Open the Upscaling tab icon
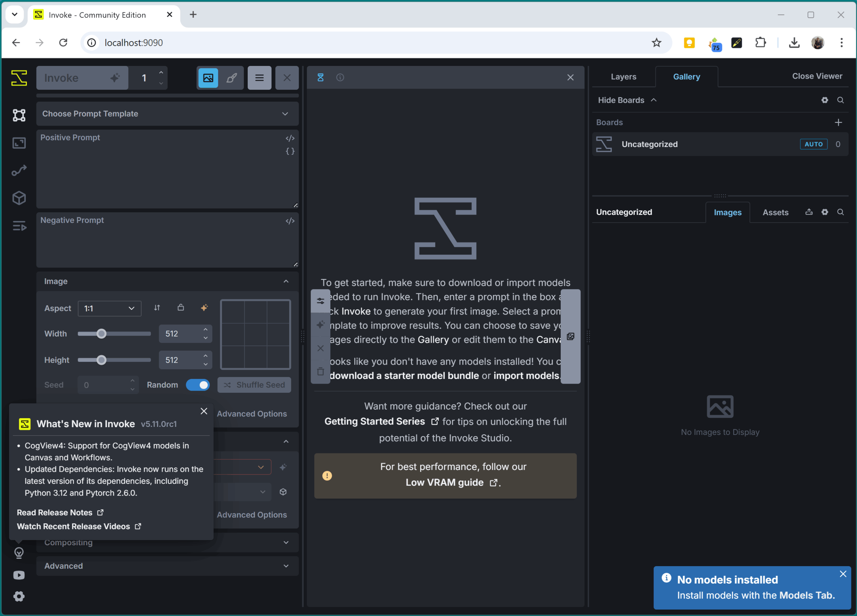Viewport: 857px width, 616px height. tap(19, 143)
